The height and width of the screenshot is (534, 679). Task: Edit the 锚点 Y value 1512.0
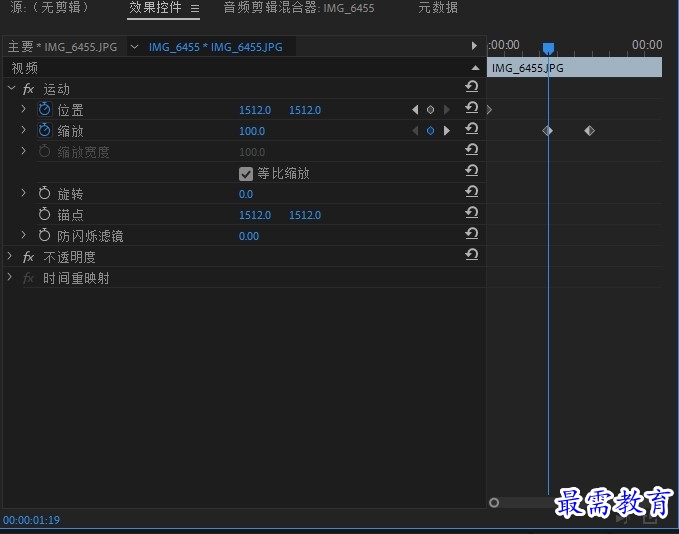305,215
